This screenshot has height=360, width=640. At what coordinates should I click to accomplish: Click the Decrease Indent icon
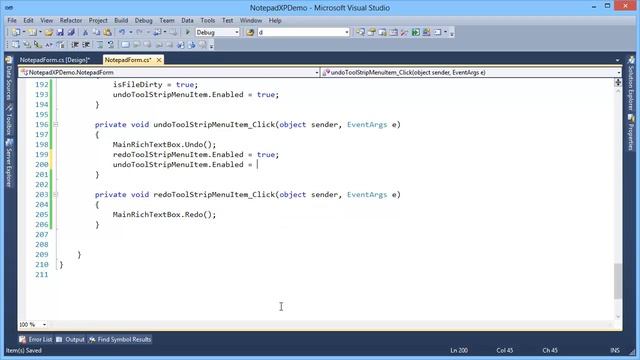pyautogui.click(x=75, y=44)
